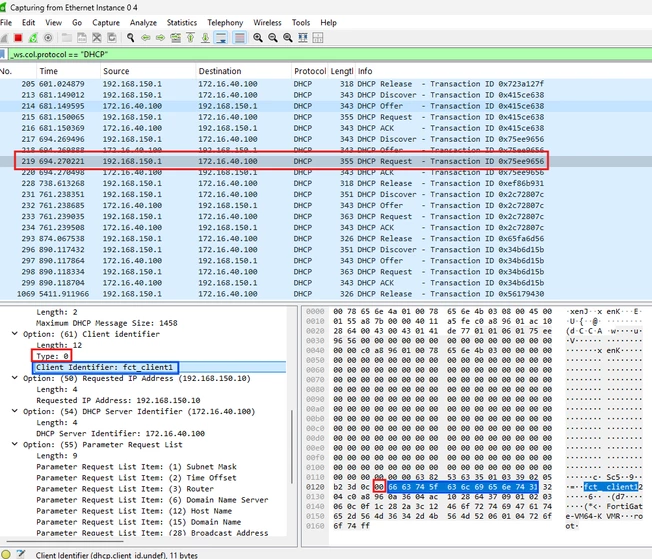Go forward in packet history arrow
Viewport: 652px width, 559px height.
click(161, 38)
